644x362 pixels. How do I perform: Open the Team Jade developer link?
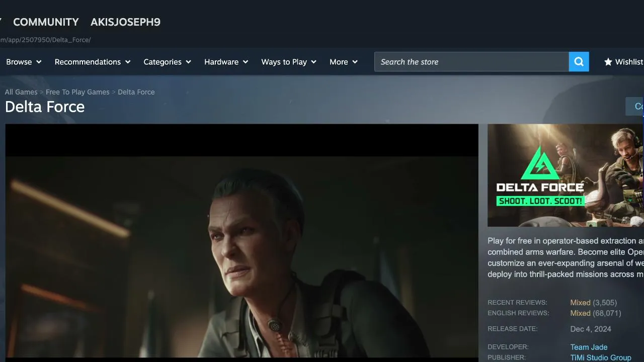pyautogui.click(x=589, y=347)
